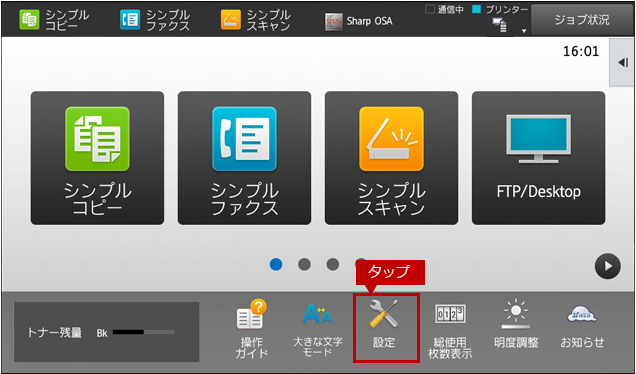Open the large シンプルファクス tile
The height and width of the screenshot is (374, 636).
(244, 158)
